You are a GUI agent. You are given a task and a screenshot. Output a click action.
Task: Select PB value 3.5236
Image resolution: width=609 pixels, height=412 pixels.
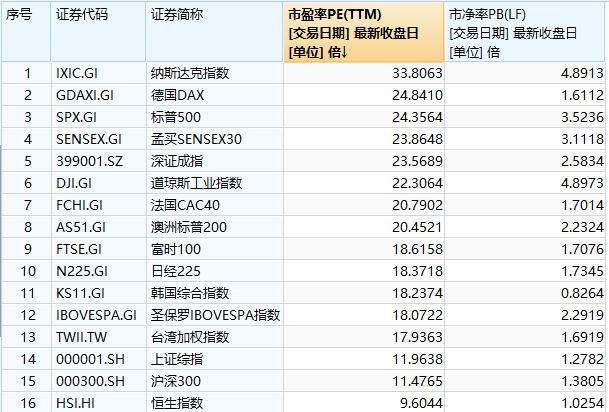coord(524,117)
